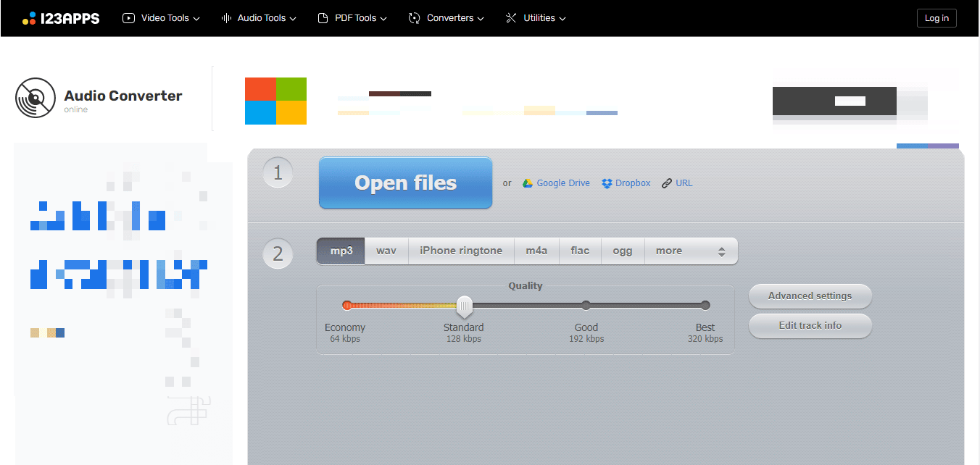
Task: Set quality to the Economy point
Action: (x=347, y=305)
